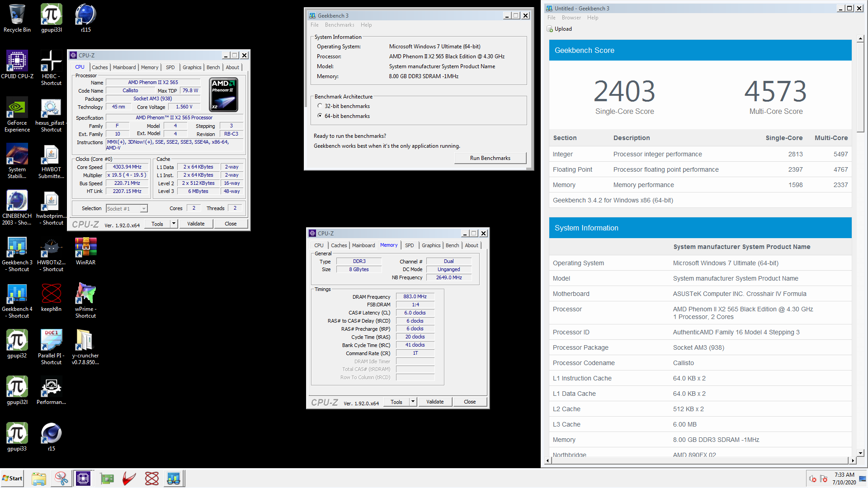Launch Geekbench 3 shortcut on desktop
The image size is (868, 488).
coord(17,254)
